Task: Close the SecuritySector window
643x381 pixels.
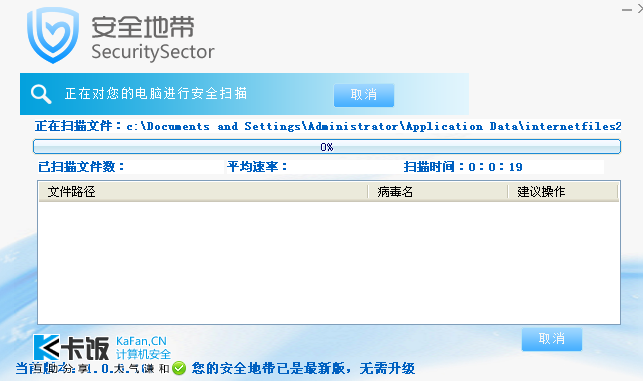Action: pos(640,9)
